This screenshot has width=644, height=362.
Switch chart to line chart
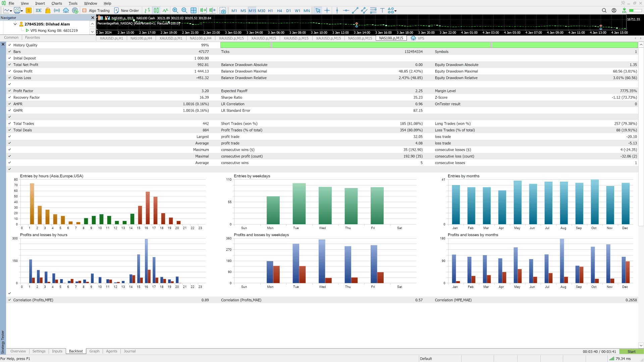(x=165, y=10)
